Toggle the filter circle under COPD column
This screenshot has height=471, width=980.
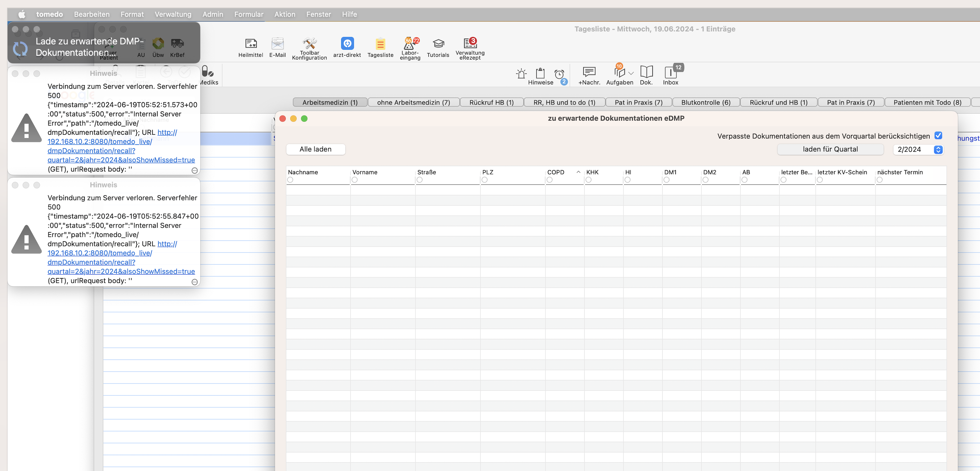tap(550, 180)
